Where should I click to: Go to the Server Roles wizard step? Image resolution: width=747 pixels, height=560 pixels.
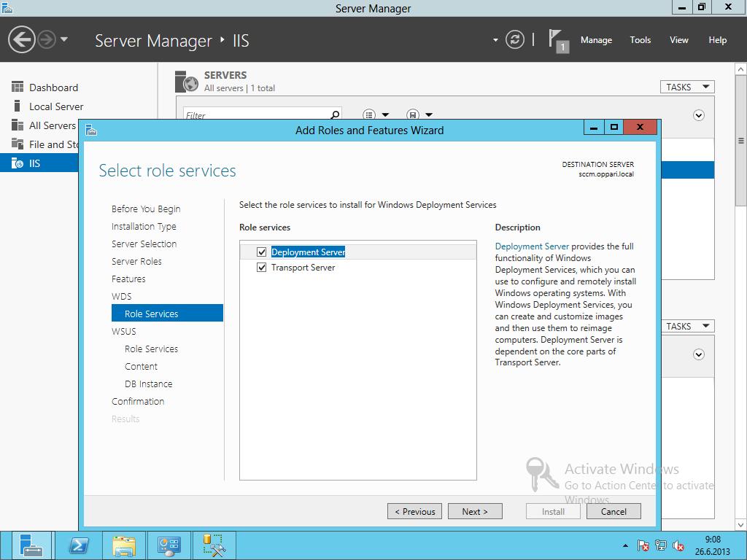(136, 262)
